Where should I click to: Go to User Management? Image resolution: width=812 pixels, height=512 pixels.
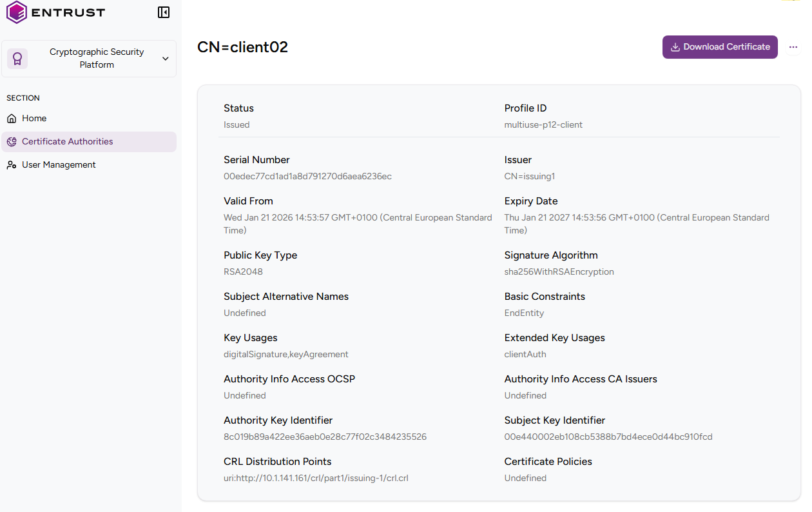59,165
